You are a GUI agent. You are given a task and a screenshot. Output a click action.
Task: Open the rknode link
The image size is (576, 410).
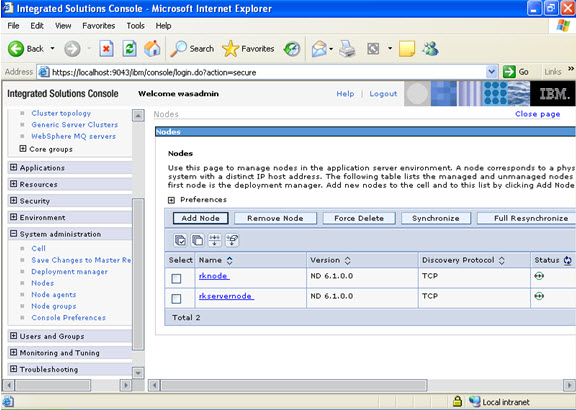(214, 276)
